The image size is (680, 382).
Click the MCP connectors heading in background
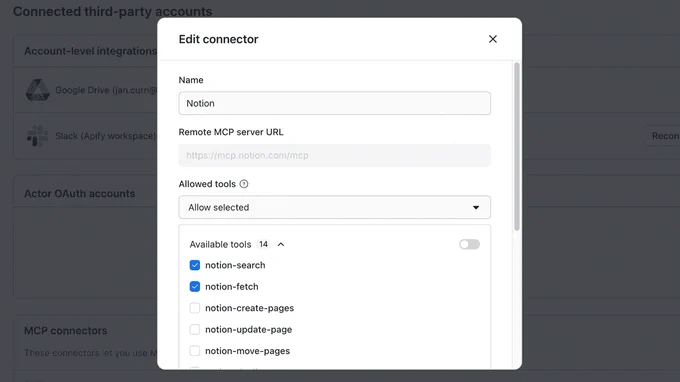point(65,330)
